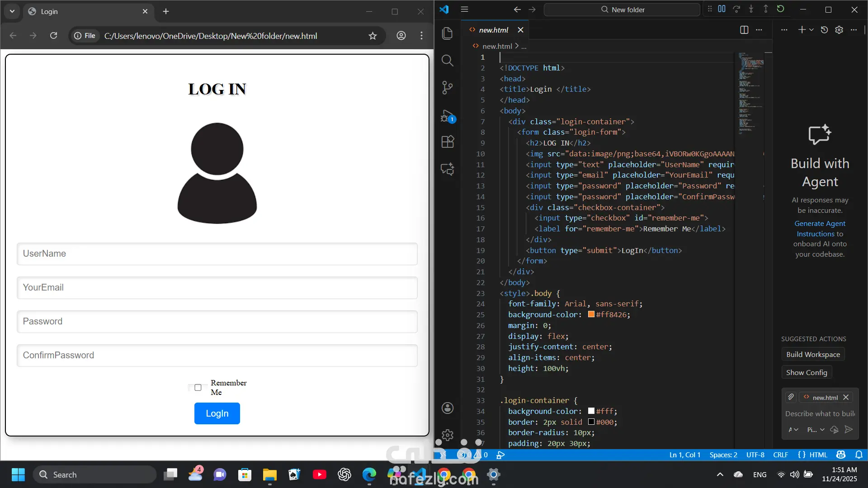Viewport: 868px width, 488px height.
Task: Click the split editor right icon
Action: click(744, 30)
